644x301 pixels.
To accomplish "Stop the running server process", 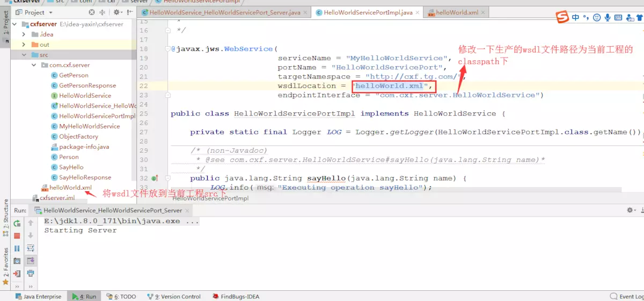I will tap(17, 235).
